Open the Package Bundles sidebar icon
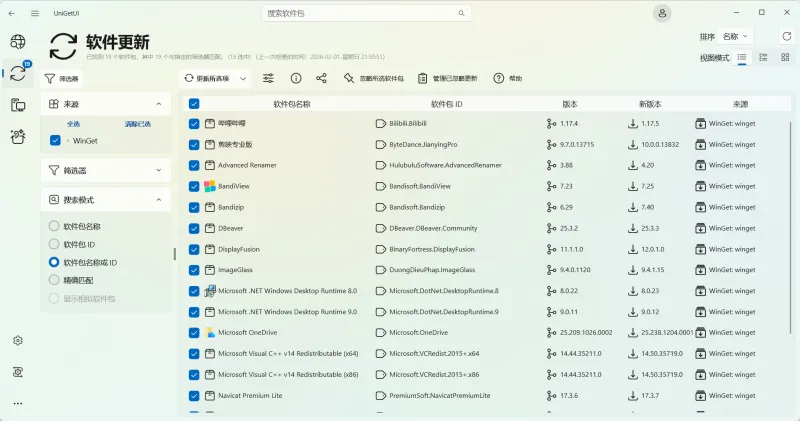 (x=18, y=136)
